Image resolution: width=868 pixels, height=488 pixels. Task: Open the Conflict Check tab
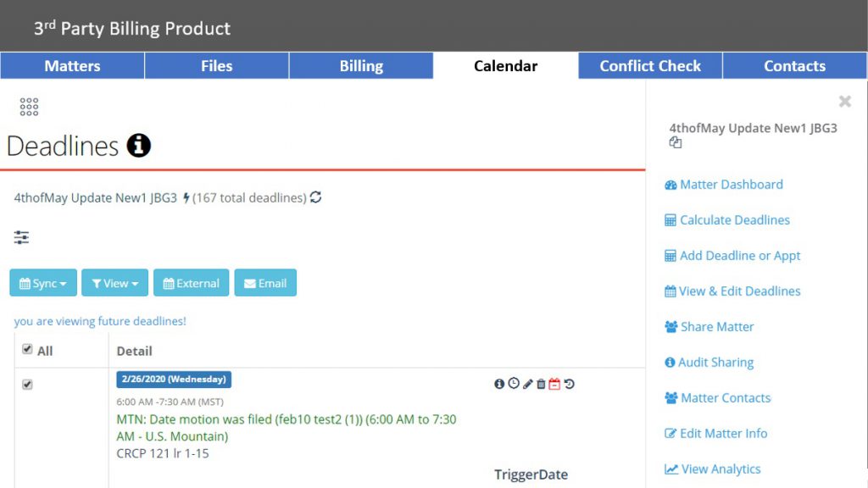pos(650,66)
